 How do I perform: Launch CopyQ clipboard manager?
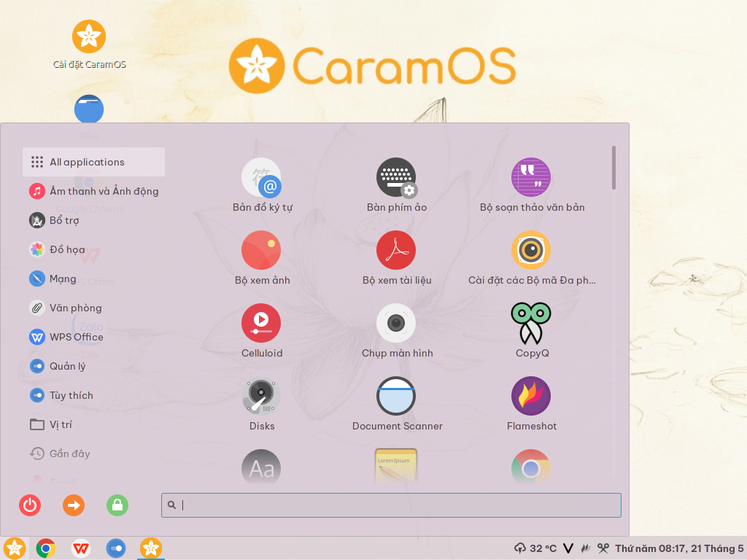pos(532,331)
